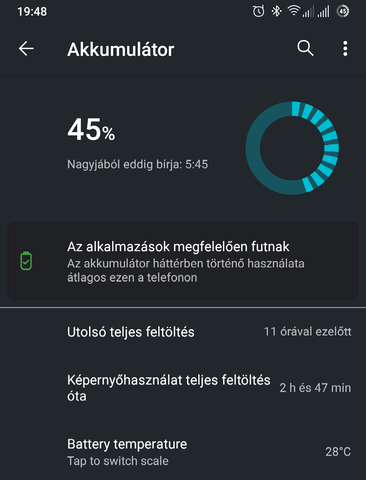Screen dimensions: 366x480
Task: Tap the 28°C temperature value
Action: click(338, 452)
